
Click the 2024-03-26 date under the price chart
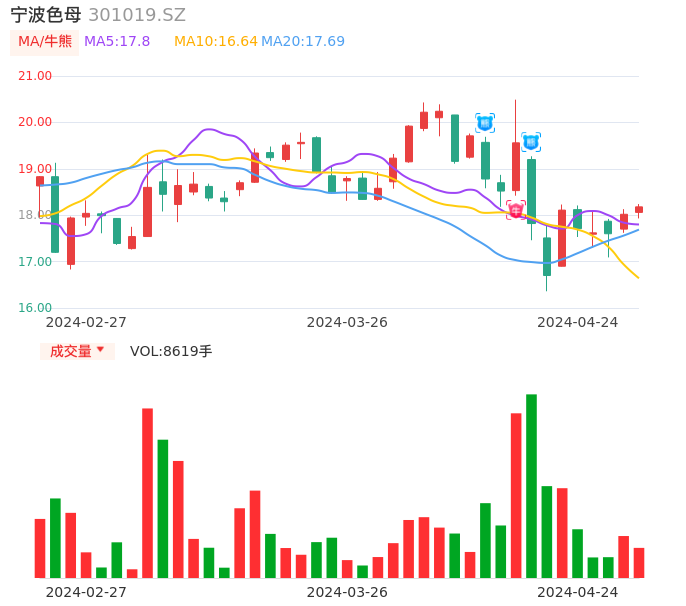pyautogui.click(x=347, y=322)
